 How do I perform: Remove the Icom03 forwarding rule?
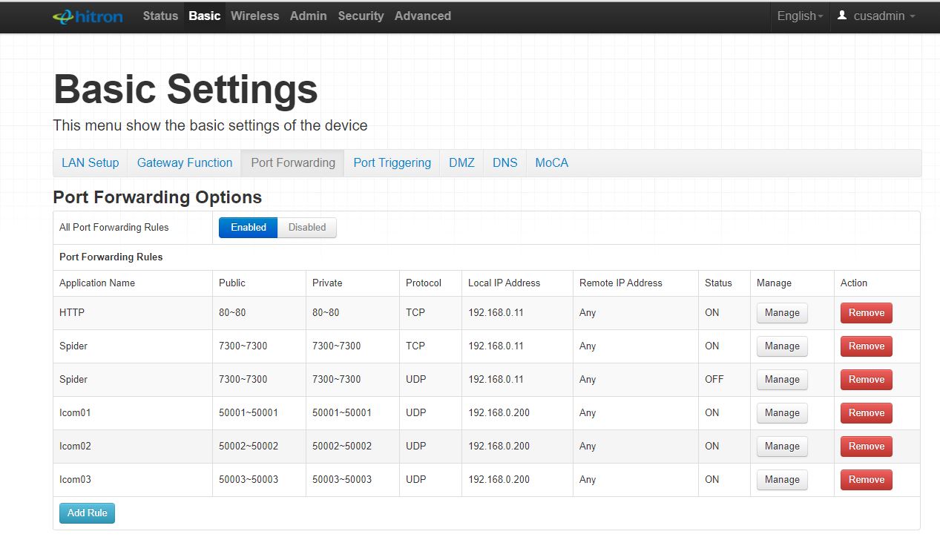click(866, 480)
